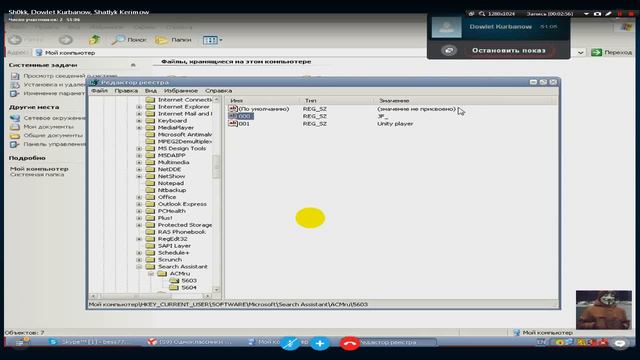Viewport: 640px width, 360px height.
Task: Open the Справка menu in registry editor
Action: click(x=218, y=91)
